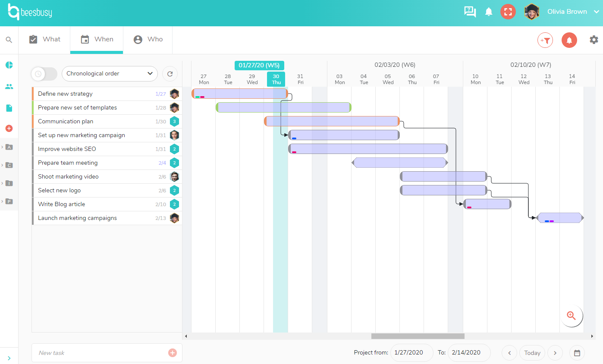Open the Chronological order dropdown
Viewport: 603px width, 364px height.
point(110,74)
